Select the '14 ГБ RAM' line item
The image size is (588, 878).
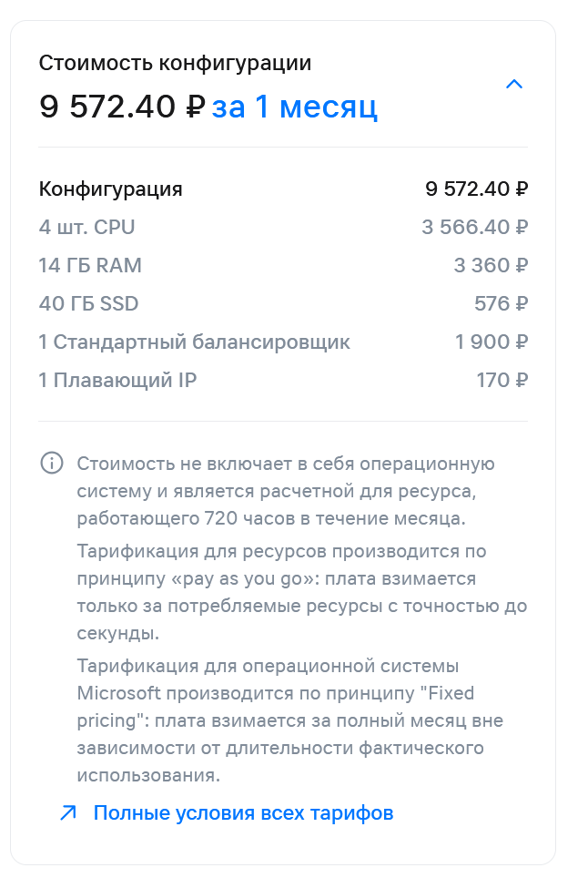90,266
